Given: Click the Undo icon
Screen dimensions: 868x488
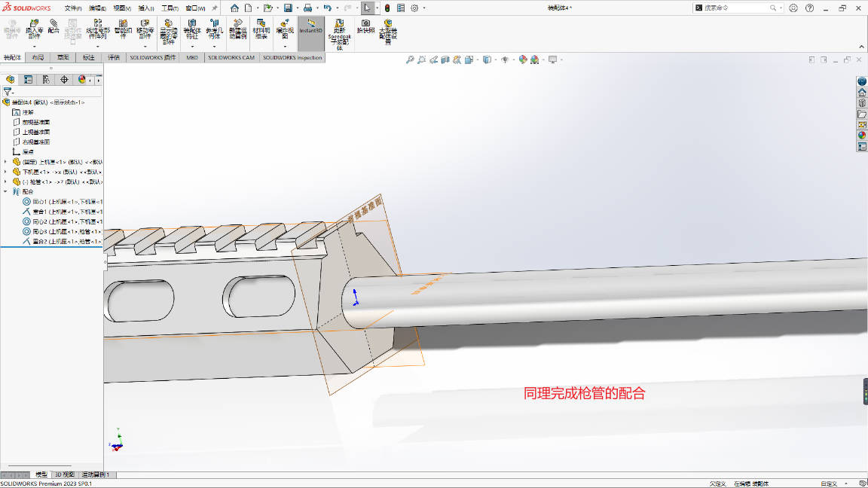Looking at the screenshot, I should [x=328, y=8].
